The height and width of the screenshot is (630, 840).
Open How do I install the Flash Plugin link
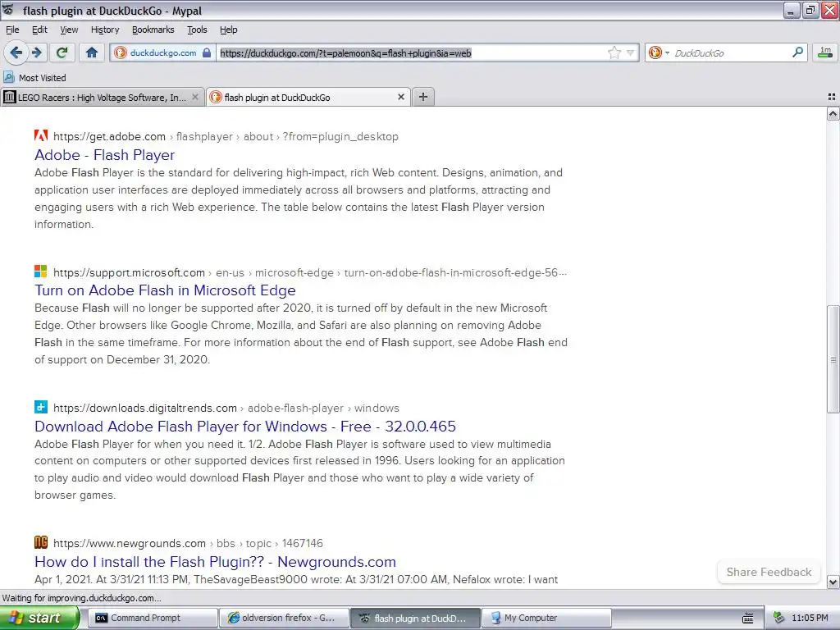point(216,562)
